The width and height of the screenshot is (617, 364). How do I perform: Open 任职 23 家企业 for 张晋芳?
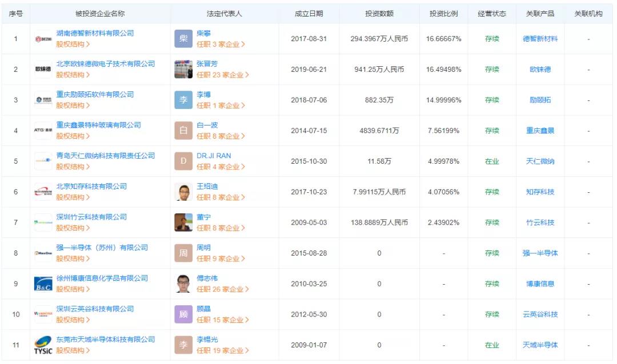pos(222,75)
